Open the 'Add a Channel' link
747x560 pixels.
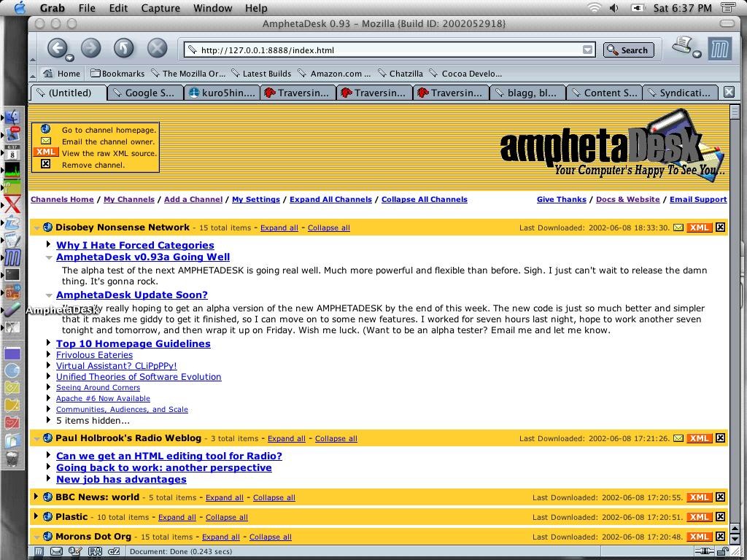(193, 199)
